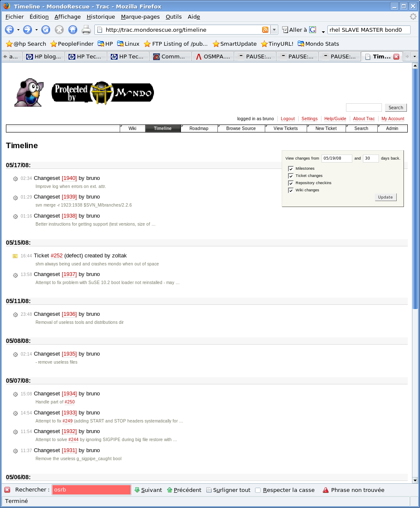This screenshot has width=420, height=508.
Task: Click the Stop loading icon
Action: coord(59,30)
